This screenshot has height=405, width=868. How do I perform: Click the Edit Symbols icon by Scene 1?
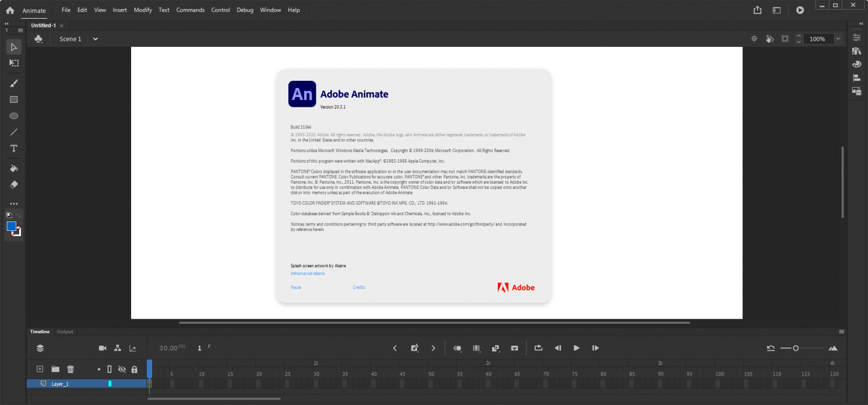pyautogui.click(x=38, y=39)
